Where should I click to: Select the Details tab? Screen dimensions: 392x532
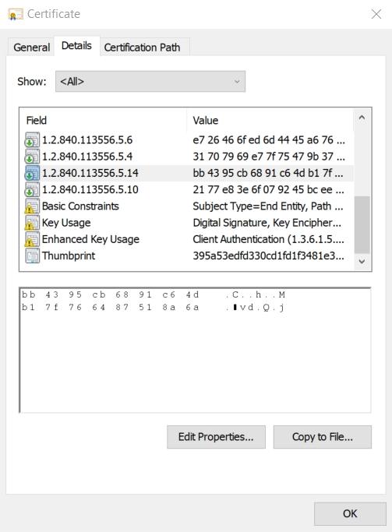tap(76, 46)
